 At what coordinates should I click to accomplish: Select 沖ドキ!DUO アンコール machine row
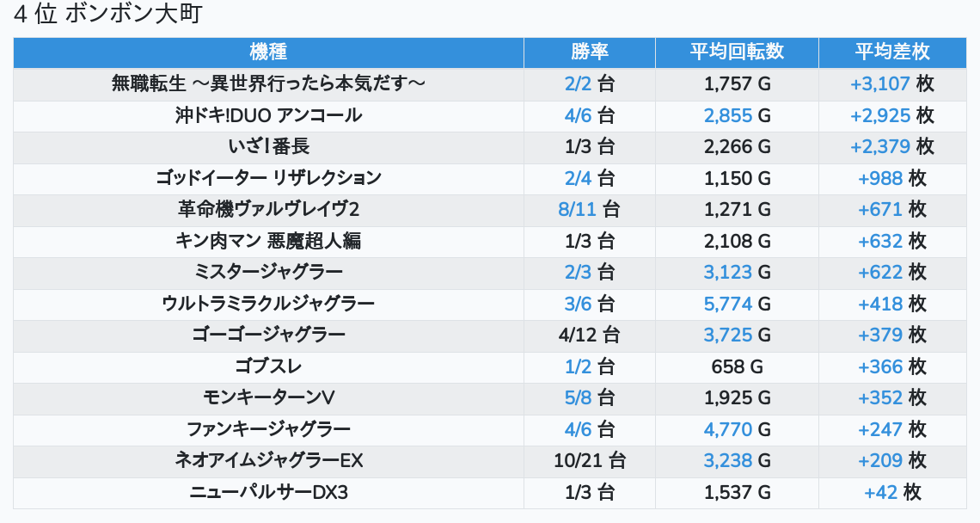coord(268,115)
